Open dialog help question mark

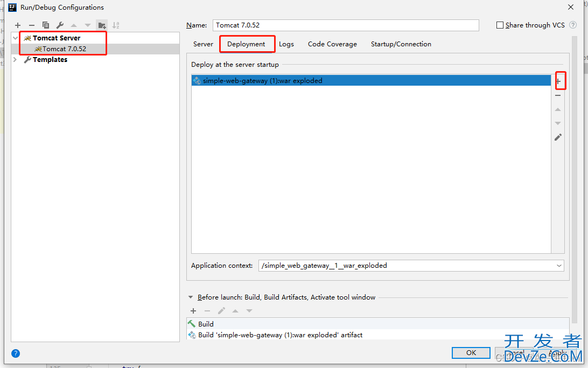(16, 353)
